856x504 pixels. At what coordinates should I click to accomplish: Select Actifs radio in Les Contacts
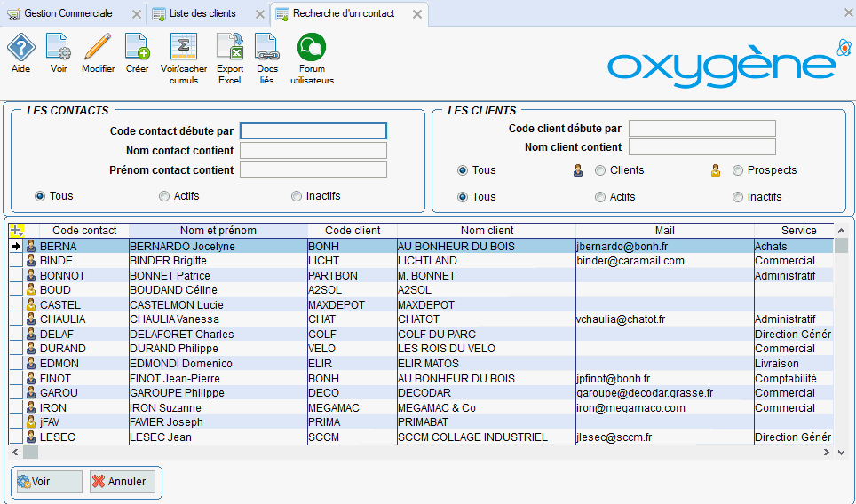163,196
